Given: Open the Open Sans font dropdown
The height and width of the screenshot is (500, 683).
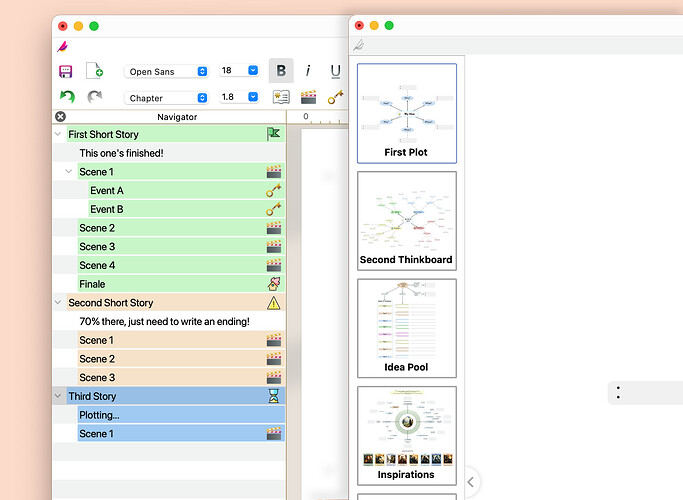Looking at the screenshot, I should [x=166, y=71].
